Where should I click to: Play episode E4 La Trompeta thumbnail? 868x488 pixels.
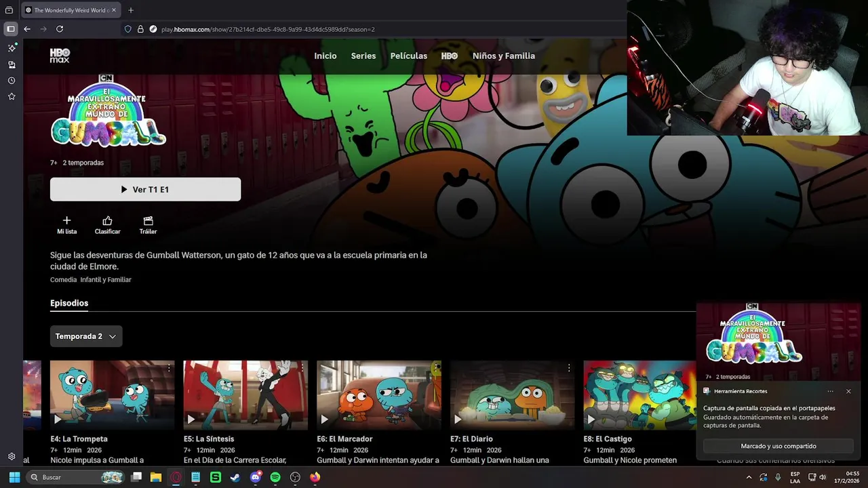click(113, 395)
